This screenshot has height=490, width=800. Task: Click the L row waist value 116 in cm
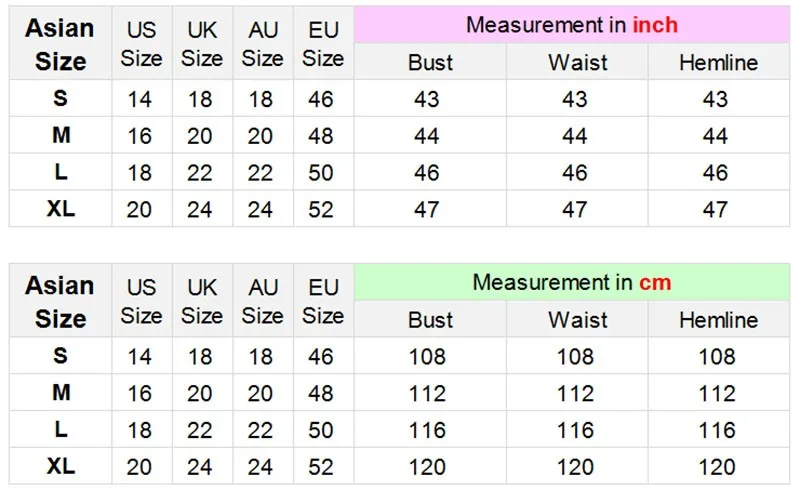(575, 430)
